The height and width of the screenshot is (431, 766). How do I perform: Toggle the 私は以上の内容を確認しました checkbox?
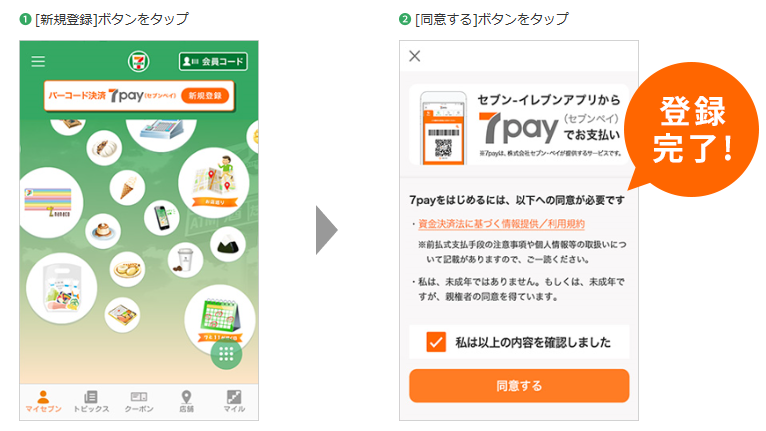[x=436, y=342]
